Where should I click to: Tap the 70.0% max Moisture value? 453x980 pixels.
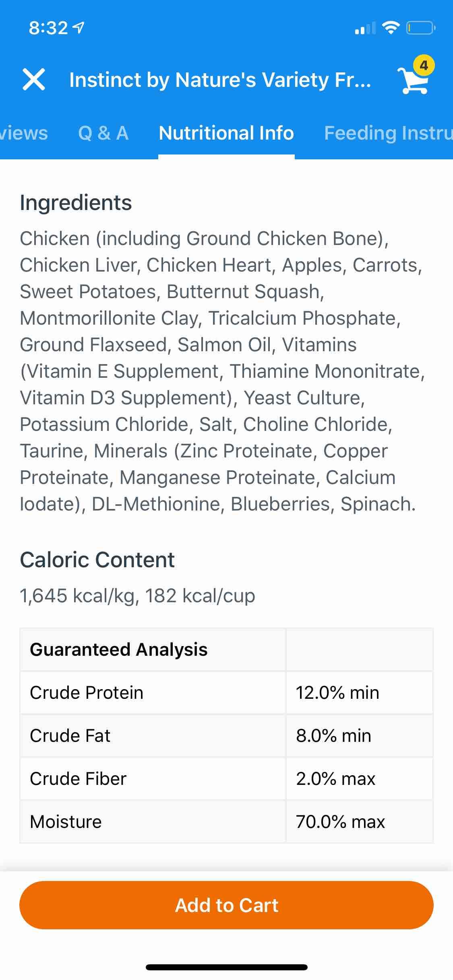click(340, 821)
